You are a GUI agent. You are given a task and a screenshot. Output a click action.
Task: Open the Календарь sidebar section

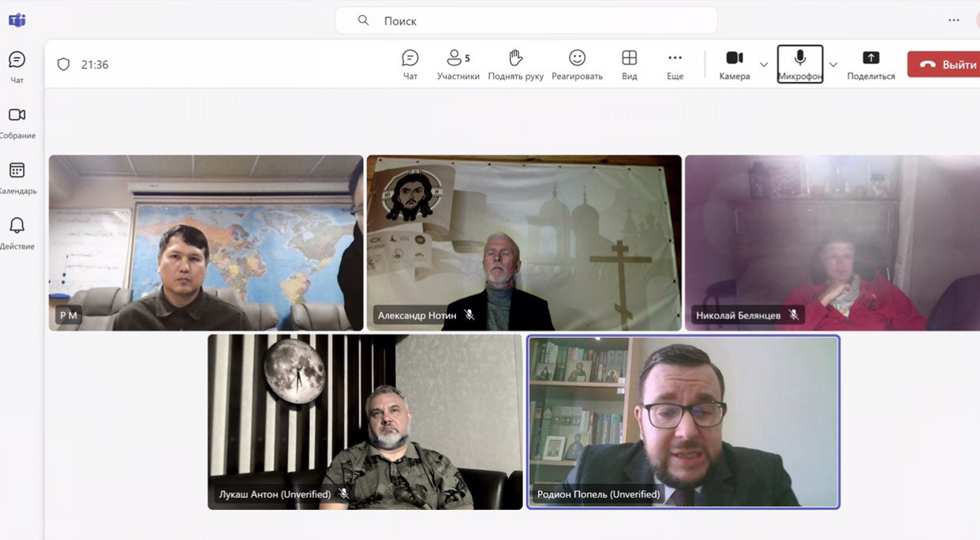(17, 178)
